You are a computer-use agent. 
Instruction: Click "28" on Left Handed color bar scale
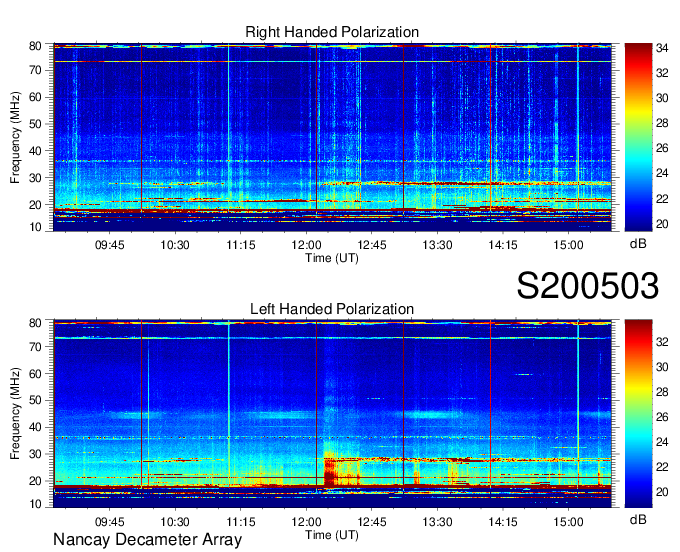tap(662, 392)
